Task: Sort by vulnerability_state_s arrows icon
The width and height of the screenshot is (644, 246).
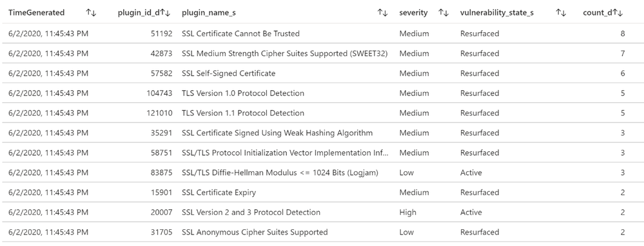Action: click(x=561, y=13)
